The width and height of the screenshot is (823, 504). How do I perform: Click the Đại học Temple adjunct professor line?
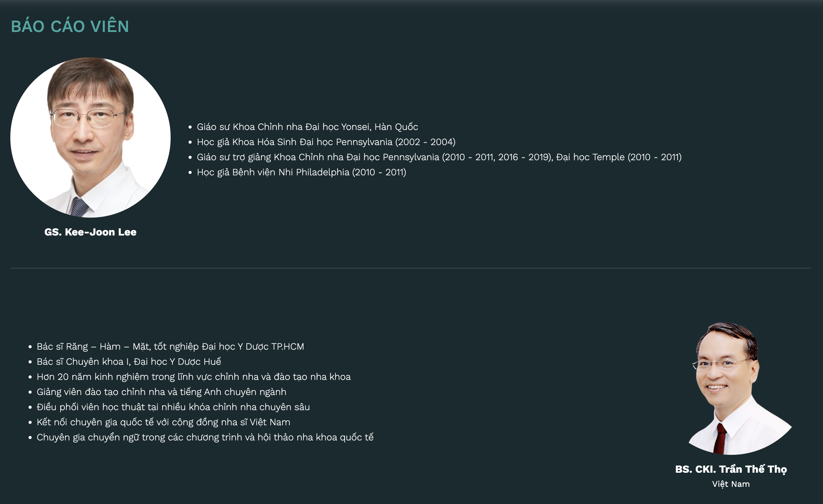pyautogui.click(x=439, y=157)
